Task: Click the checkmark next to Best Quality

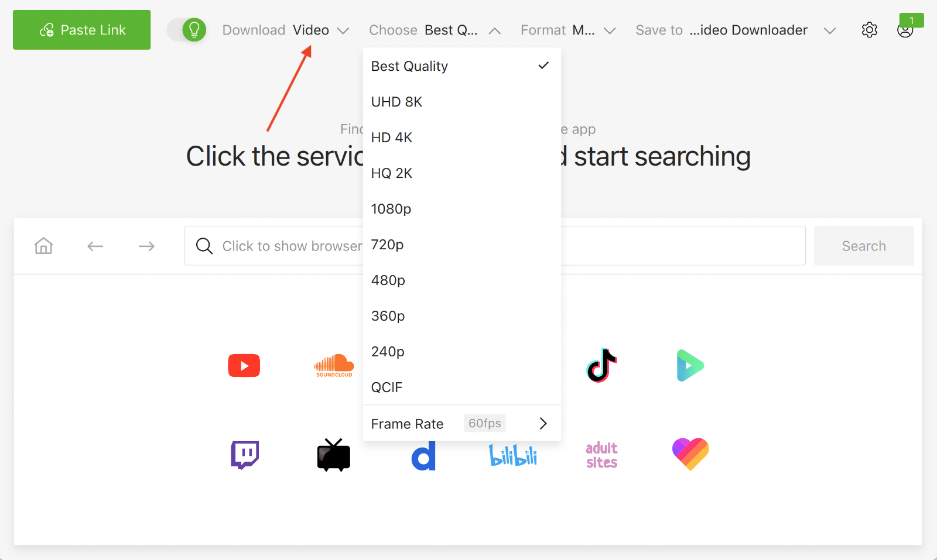Action: click(543, 66)
